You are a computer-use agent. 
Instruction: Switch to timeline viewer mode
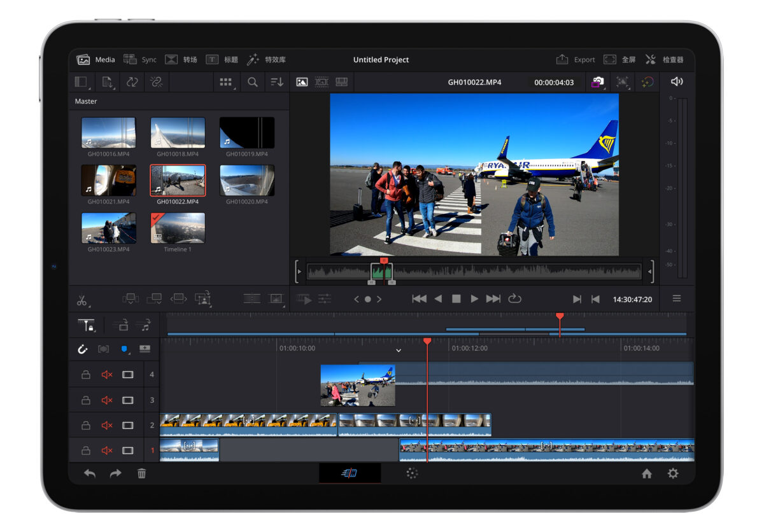342,82
